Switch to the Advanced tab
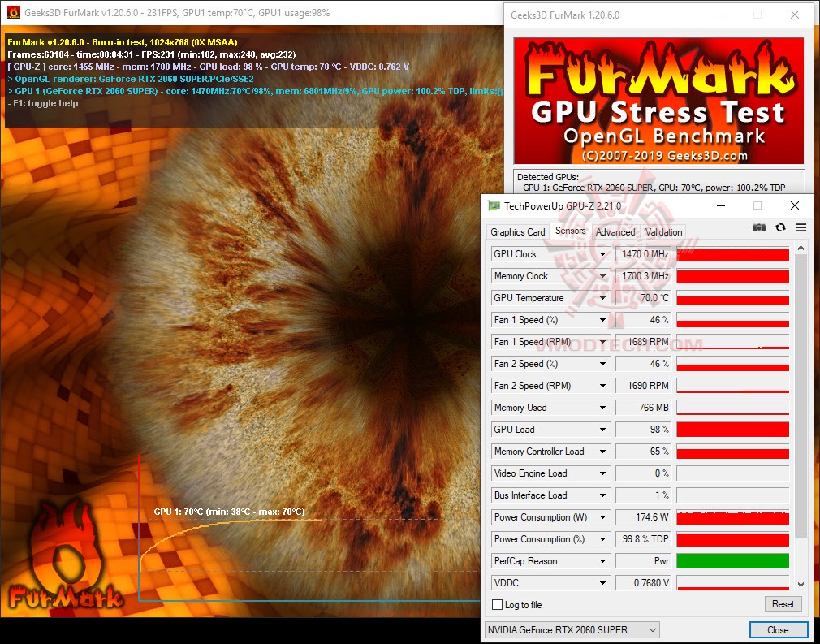 [x=615, y=231]
